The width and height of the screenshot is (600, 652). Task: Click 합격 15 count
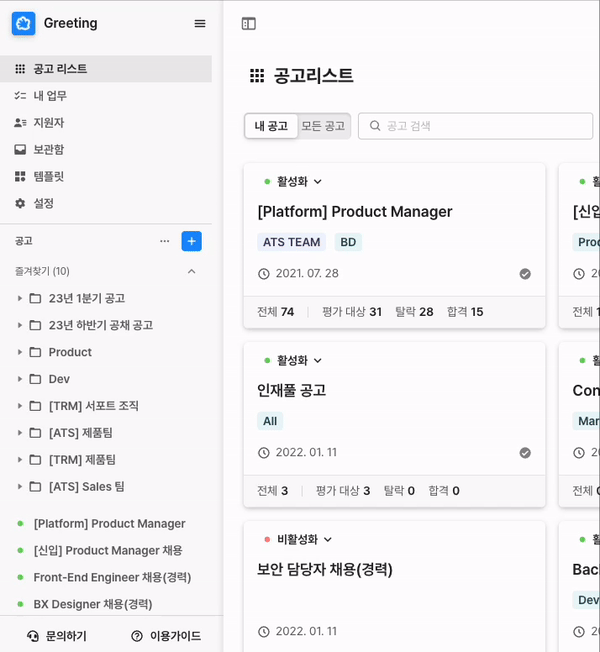(x=465, y=312)
